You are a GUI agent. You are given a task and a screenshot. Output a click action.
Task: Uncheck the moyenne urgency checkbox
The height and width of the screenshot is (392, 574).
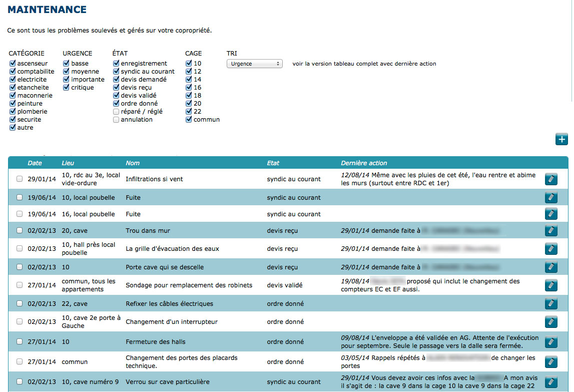coord(66,71)
